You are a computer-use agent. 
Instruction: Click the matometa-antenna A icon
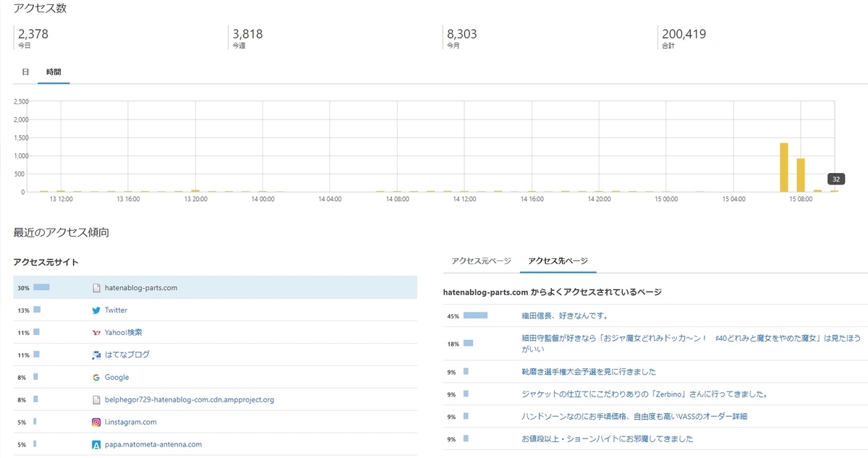tap(96, 445)
